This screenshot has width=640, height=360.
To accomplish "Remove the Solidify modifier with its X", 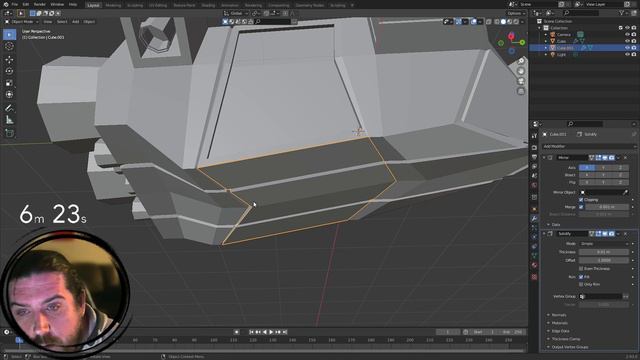I will click(625, 234).
